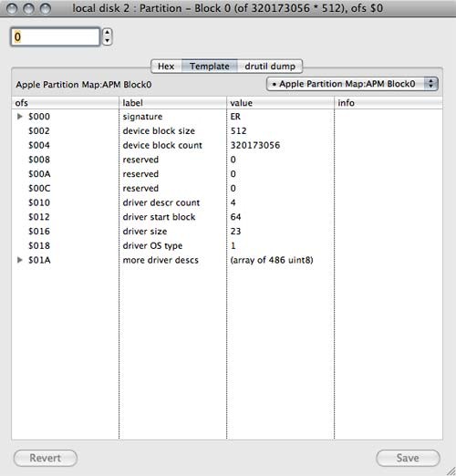Click the $002 offset cell
The width and height of the screenshot is (456, 476).
[x=39, y=131]
